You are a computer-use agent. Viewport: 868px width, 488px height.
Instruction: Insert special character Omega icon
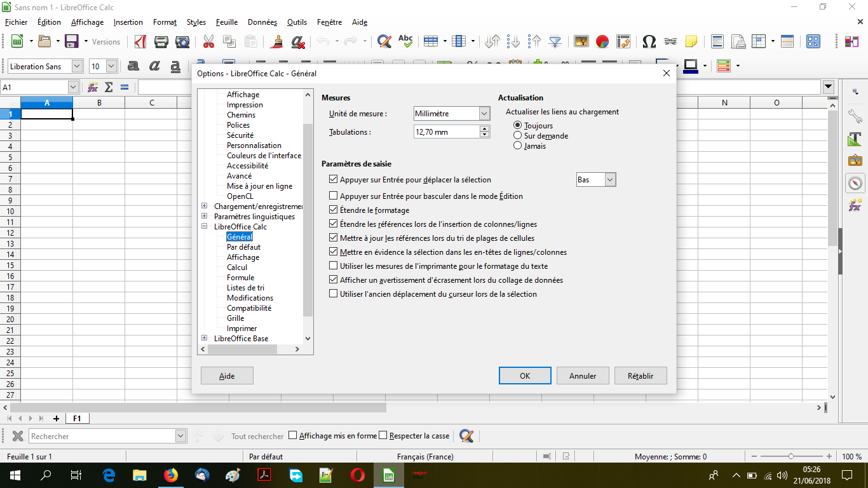coord(649,41)
